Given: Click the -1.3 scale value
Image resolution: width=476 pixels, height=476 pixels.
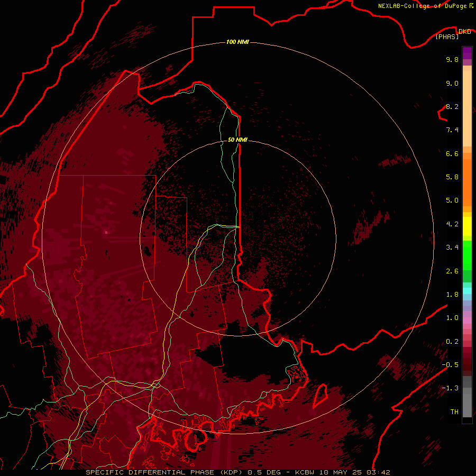Looking at the screenshot, I should (450, 388).
